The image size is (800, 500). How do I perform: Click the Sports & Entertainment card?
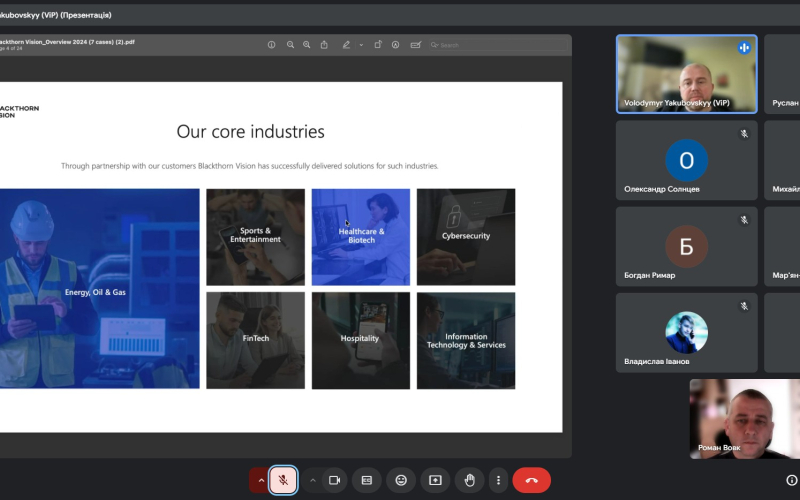255,237
